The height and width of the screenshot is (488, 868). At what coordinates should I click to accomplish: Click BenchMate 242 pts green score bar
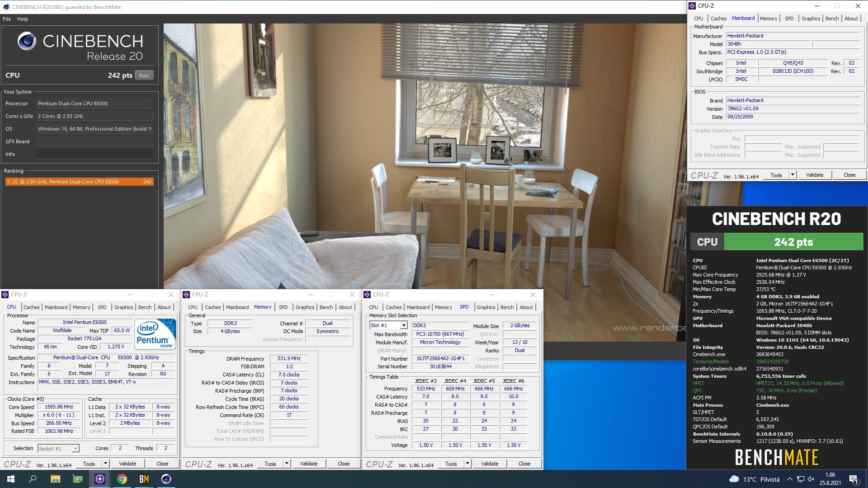tap(793, 242)
